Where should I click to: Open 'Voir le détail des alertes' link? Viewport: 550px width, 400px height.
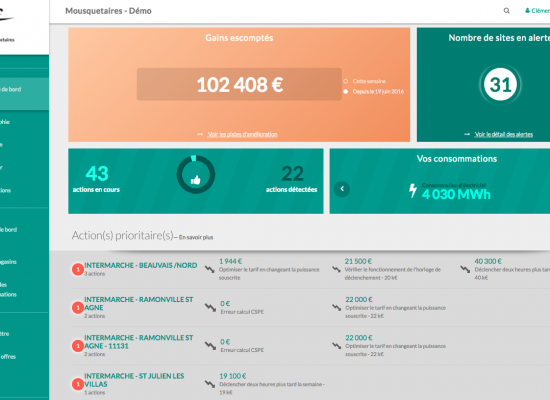pos(504,134)
